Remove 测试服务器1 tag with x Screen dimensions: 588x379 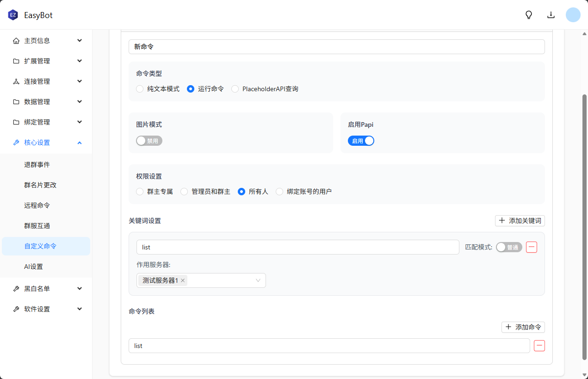pyautogui.click(x=183, y=280)
